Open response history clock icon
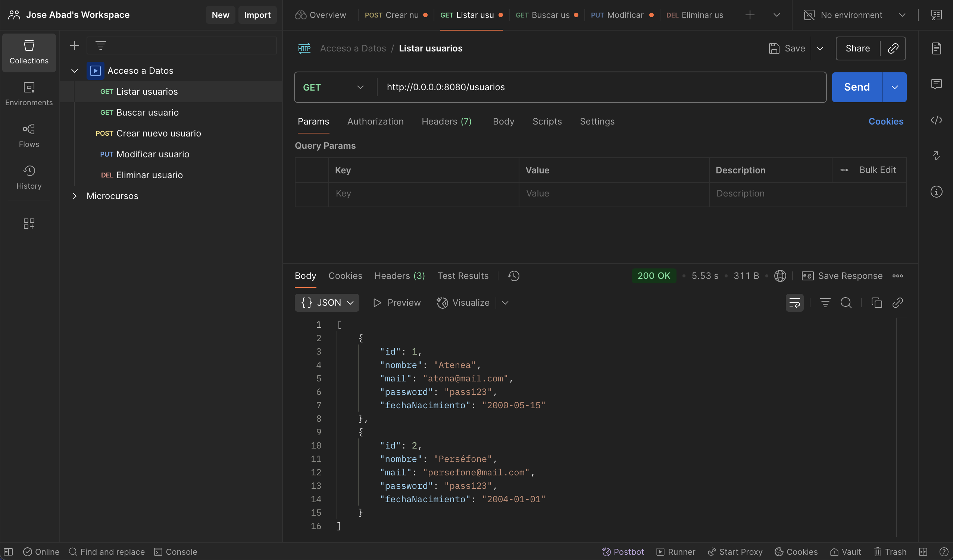The image size is (953, 560). (513, 276)
